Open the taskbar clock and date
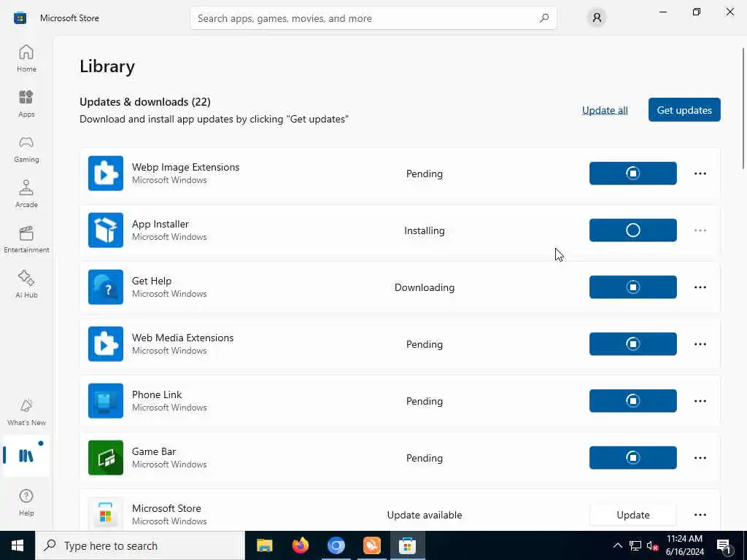The image size is (747, 560). (x=684, y=545)
